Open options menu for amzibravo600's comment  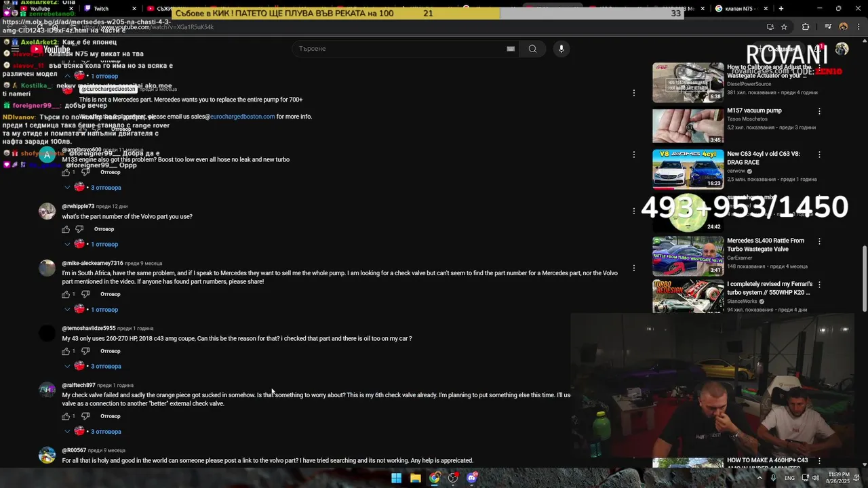(x=633, y=154)
